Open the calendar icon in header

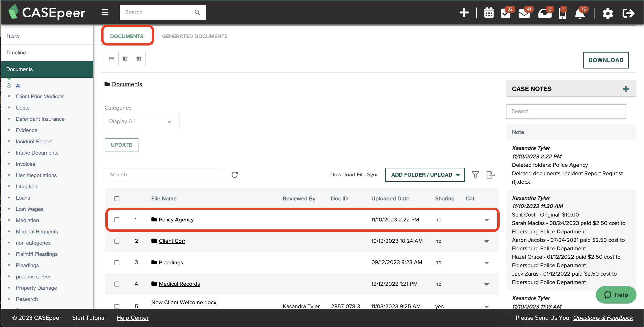[489, 13]
